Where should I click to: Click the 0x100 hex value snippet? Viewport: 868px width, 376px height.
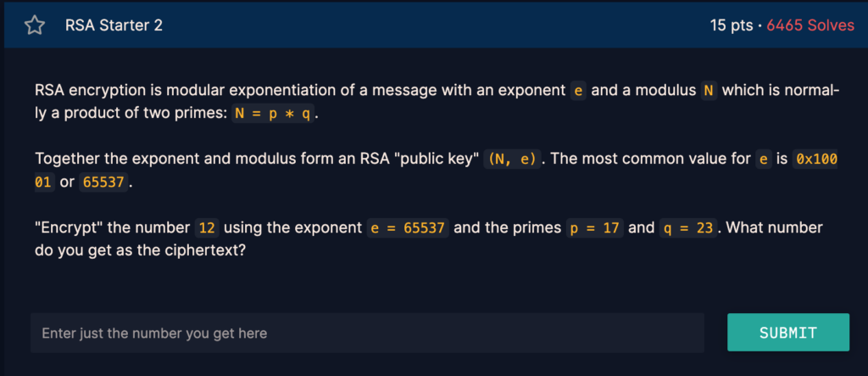(x=815, y=160)
